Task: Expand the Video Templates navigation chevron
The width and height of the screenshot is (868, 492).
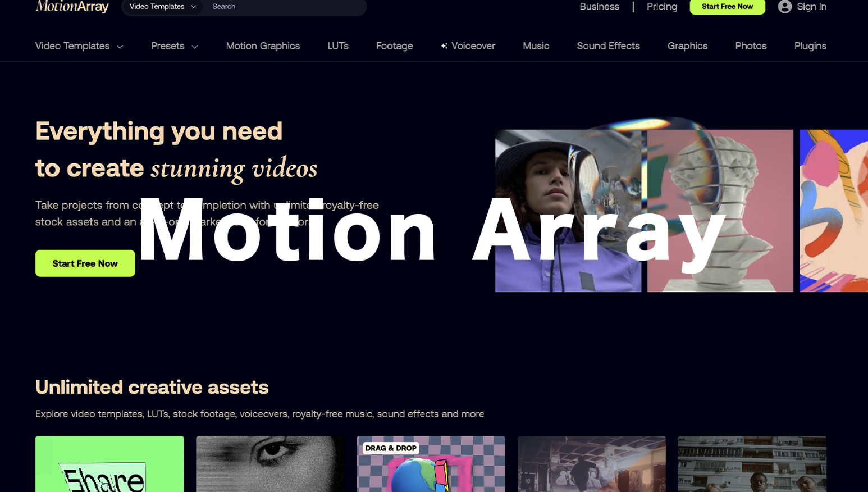Action: 120,47
